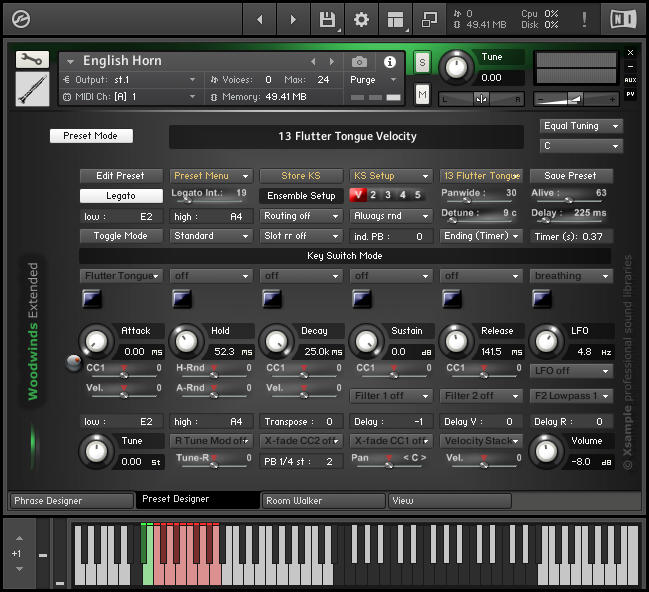The width and height of the screenshot is (649, 592).
Task: Toggle the Legato button
Action: coord(121,196)
